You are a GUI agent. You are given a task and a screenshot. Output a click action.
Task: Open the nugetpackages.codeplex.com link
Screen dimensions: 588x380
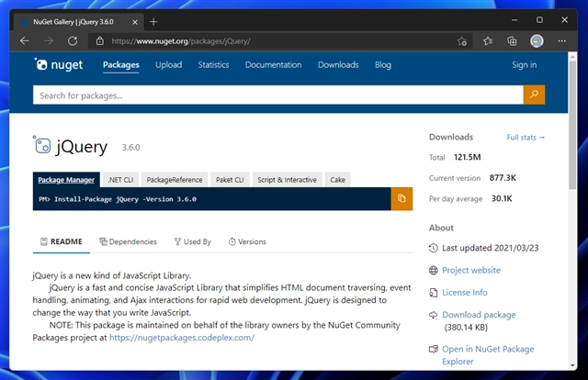182,337
